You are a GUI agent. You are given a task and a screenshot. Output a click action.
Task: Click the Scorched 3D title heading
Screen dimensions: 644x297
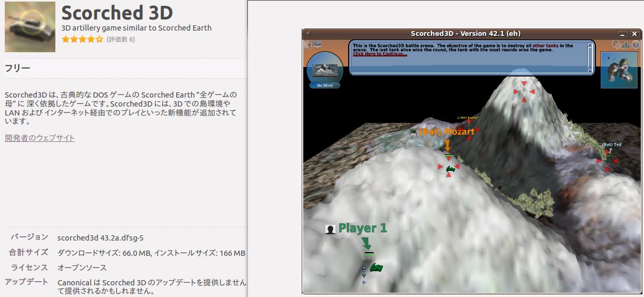(x=117, y=13)
